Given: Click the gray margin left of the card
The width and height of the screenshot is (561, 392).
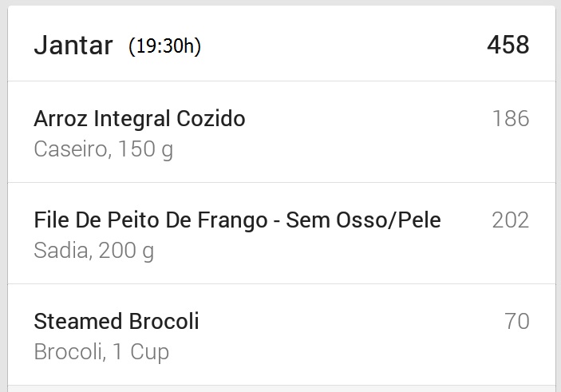Looking at the screenshot, I should (3, 196).
